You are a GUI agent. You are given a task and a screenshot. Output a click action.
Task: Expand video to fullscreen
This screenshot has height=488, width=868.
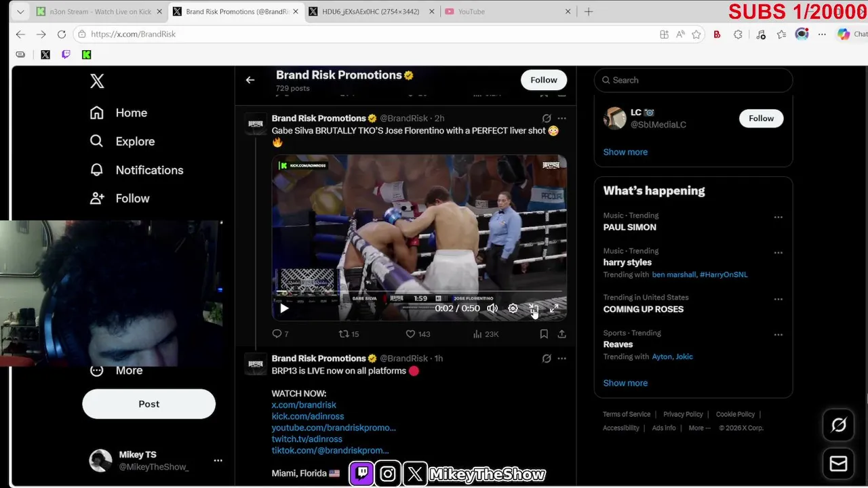[554, 308]
